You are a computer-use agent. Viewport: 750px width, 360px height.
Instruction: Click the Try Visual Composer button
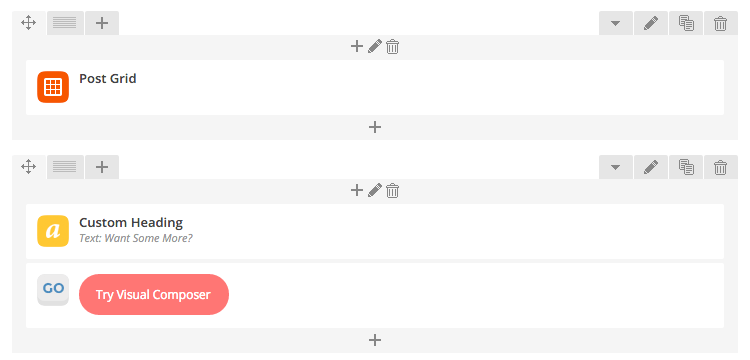(154, 295)
